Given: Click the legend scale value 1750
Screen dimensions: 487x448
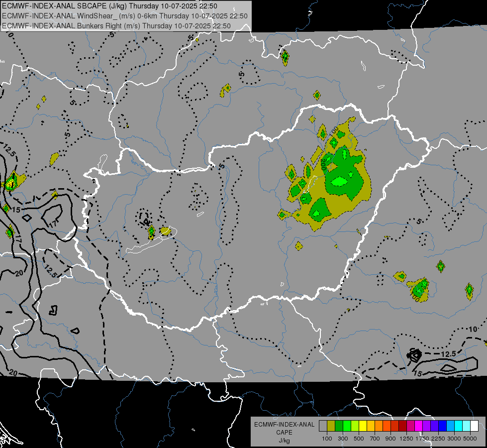Looking at the screenshot, I should coord(422,439).
